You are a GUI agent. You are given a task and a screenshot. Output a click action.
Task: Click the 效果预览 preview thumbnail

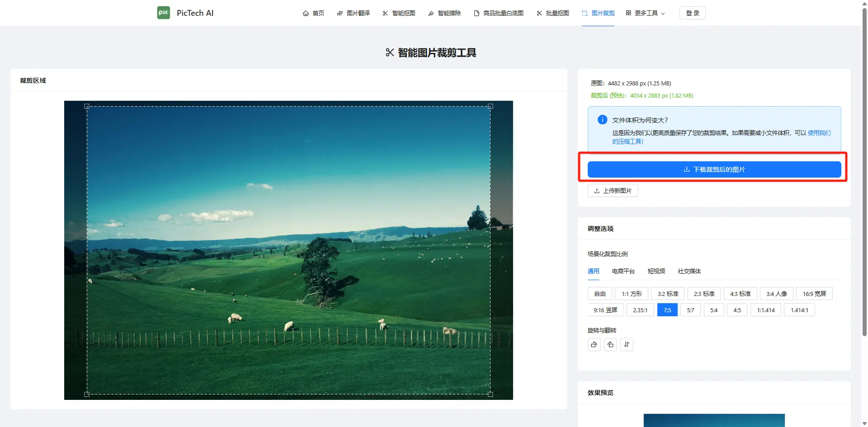[x=714, y=420]
